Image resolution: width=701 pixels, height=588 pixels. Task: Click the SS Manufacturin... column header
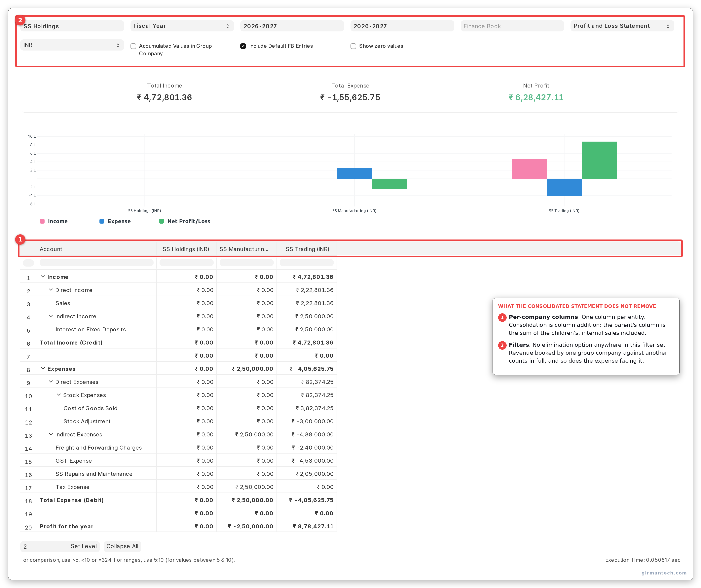pos(246,249)
